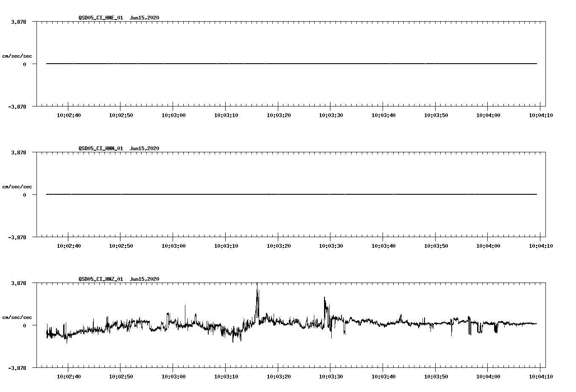Select cm/sec/sec unit label of HNZ plot
The width and height of the screenshot is (576, 392).
pos(17,317)
